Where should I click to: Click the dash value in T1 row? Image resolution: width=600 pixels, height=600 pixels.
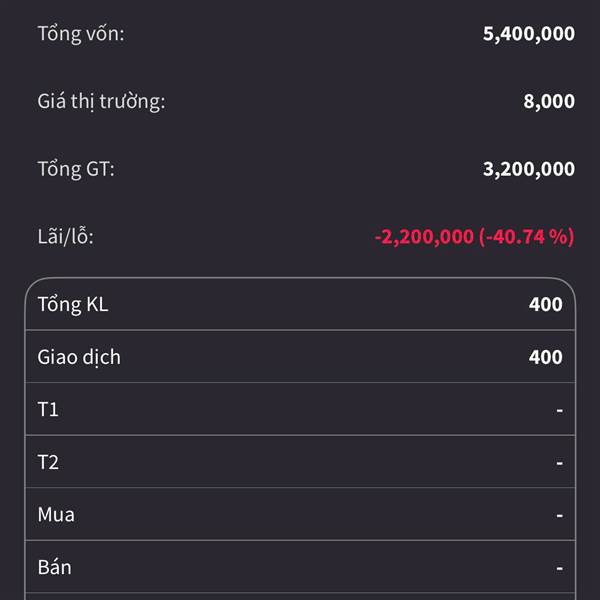tap(559, 410)
